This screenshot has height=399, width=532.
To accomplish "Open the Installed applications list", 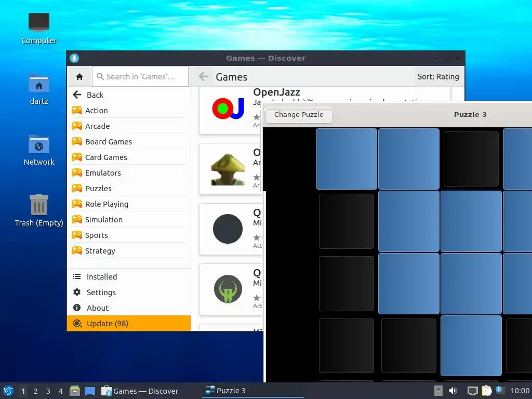I will tap(129, 276).
